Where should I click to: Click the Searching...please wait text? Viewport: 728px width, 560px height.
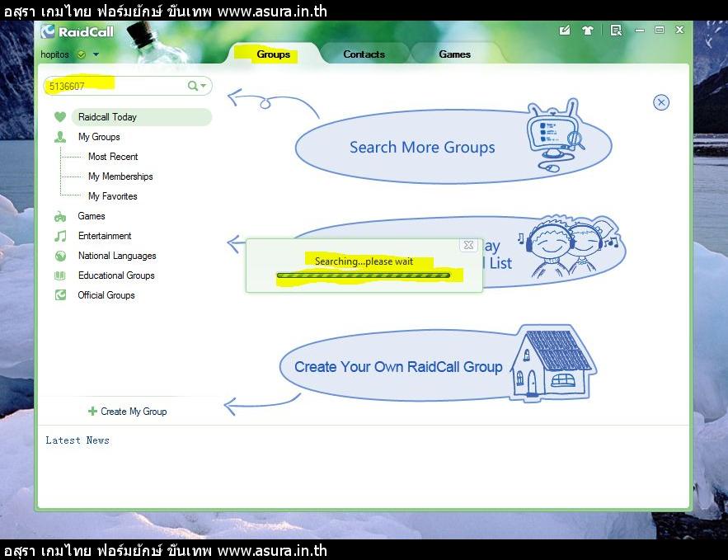[x=364, y=261]
